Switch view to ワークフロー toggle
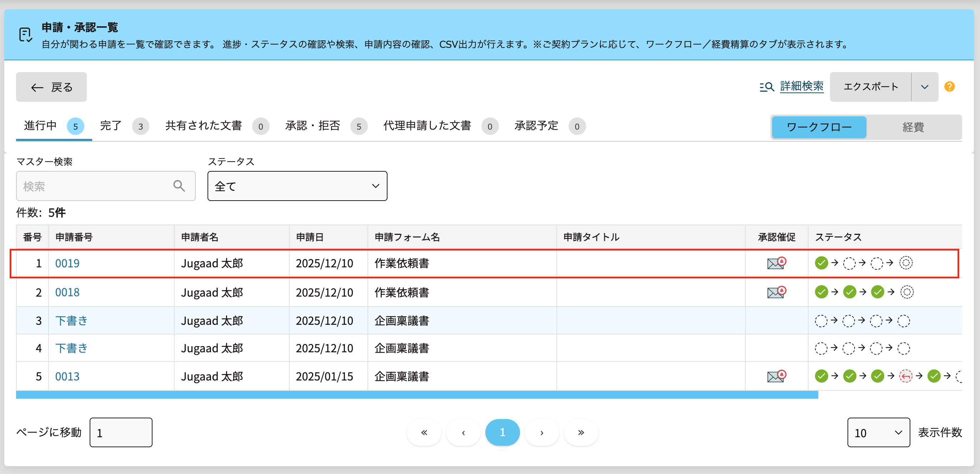 tap(819, 127)
